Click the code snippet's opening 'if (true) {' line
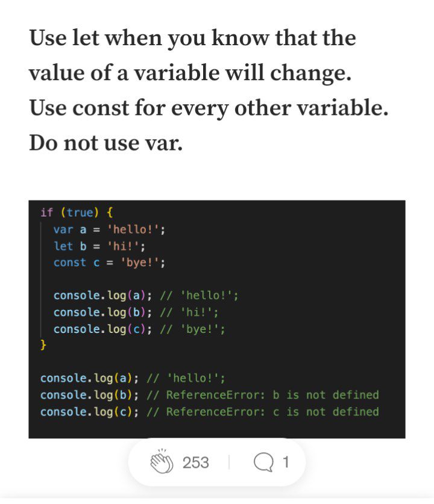The image size is (434, 504). click(x=76, y=213)
